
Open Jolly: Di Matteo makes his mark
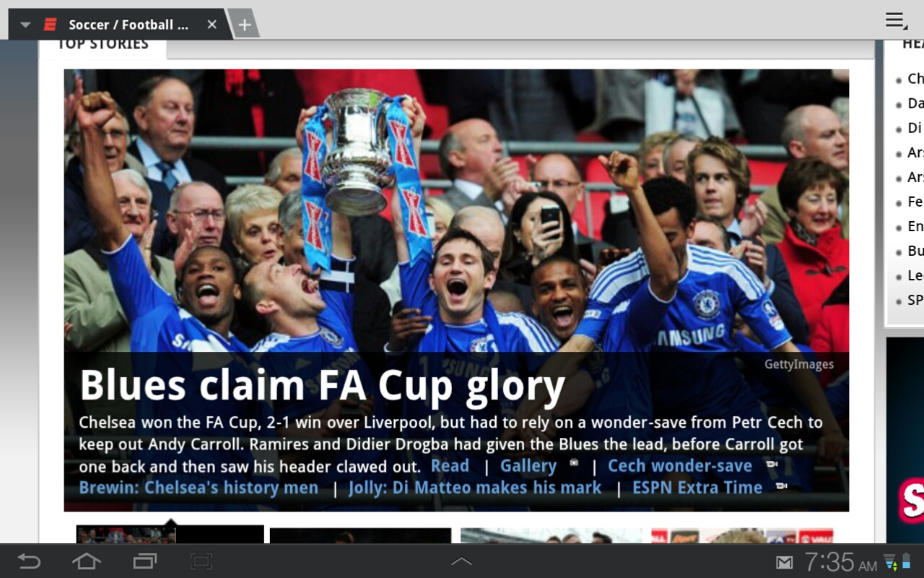tap(475, 488)
